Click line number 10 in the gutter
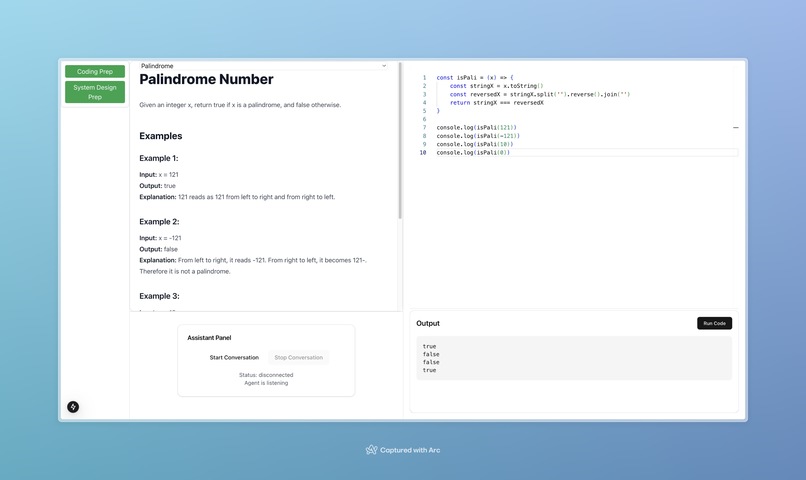 [x=423, y=153]
